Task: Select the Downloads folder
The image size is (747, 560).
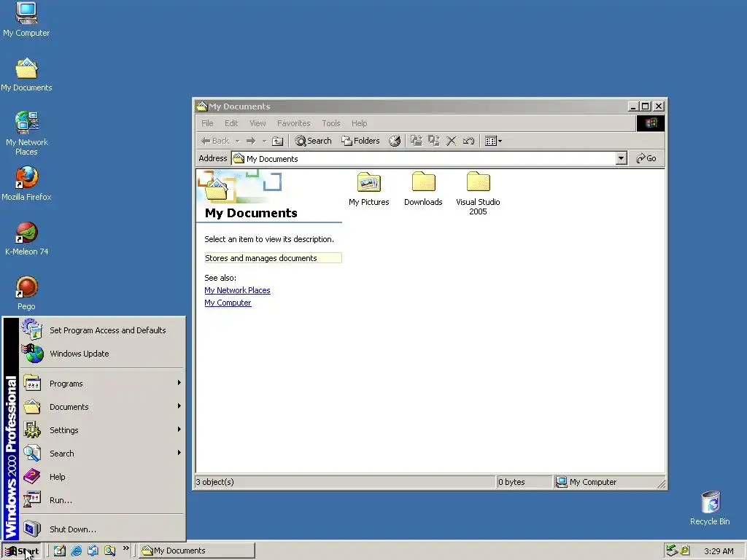Action: pyautogui.click(x=424, y=189)
